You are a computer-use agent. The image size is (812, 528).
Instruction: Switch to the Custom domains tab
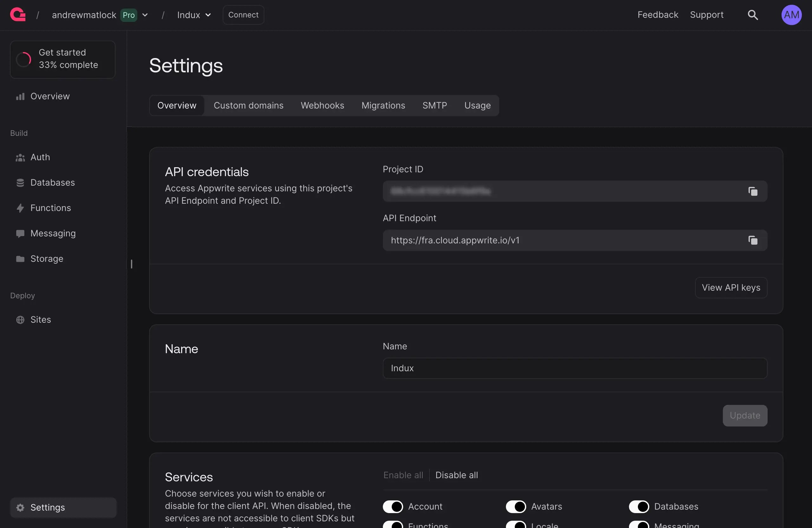click(248, 105)
